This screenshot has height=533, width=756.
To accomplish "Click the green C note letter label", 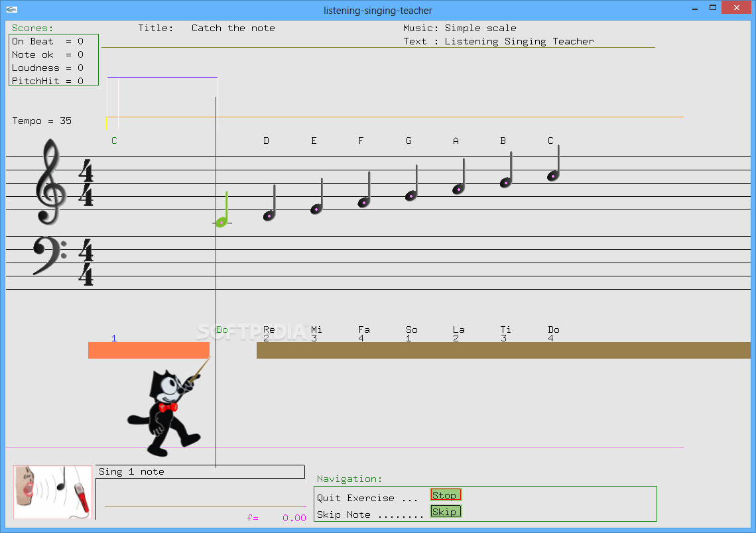I will pyautogui.click(x=114, y=141).
